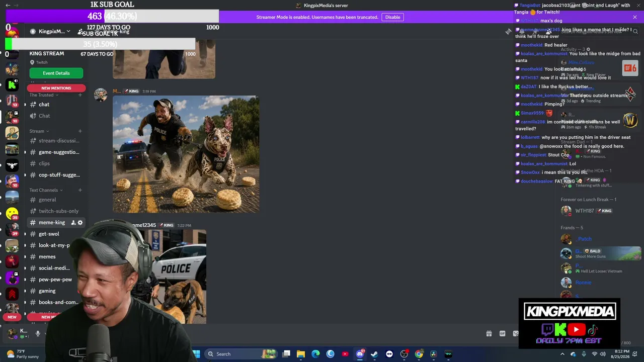The width and height of the screenshot is (644, 362).
Task: Create channel in Stream category plus icon
Action: pos(80,131)
